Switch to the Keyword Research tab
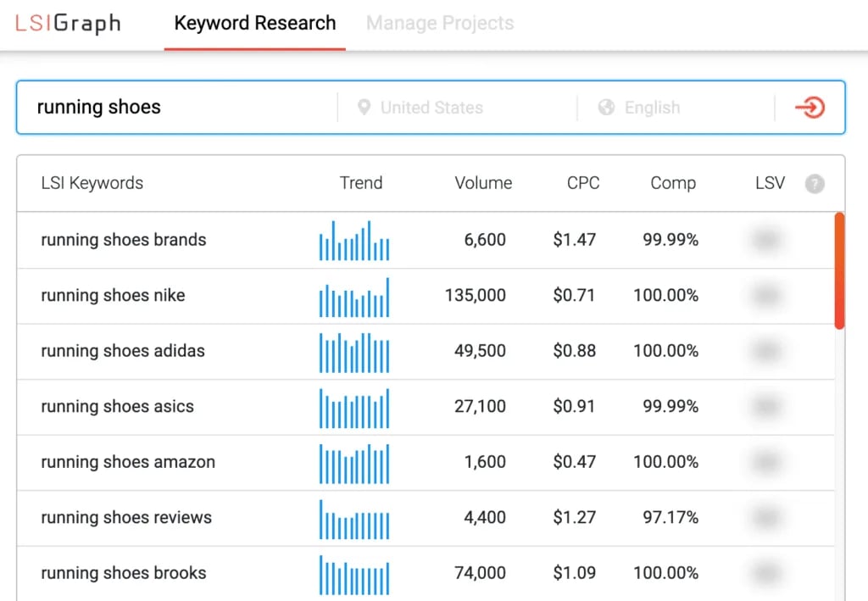The image size is (868, 601). pos(254,23)
